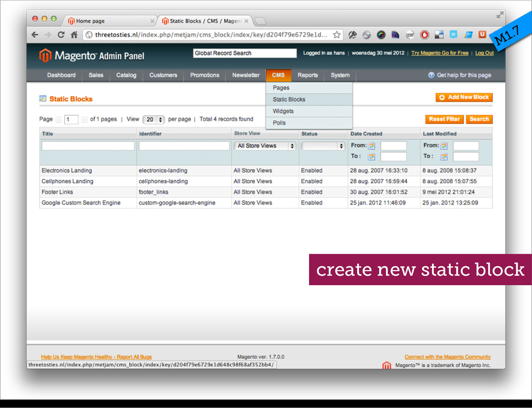Screen dimensions: 532x410
Task: Focus the Global Record Search field
Action: [x=245, y=53]
